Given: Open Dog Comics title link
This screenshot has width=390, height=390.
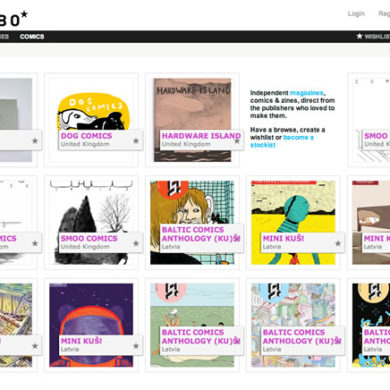Looking at the screenshot, I should tap(86, 136).
